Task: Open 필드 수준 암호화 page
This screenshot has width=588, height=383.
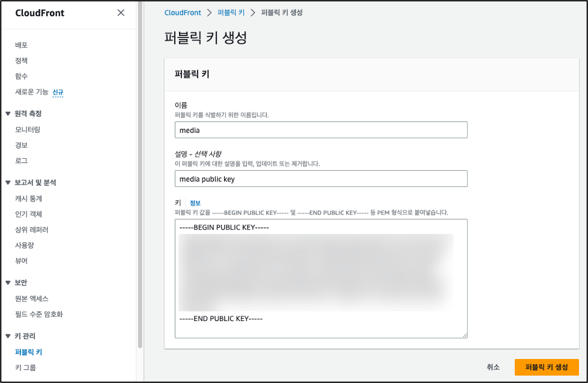Action: [x=39, y=314]
